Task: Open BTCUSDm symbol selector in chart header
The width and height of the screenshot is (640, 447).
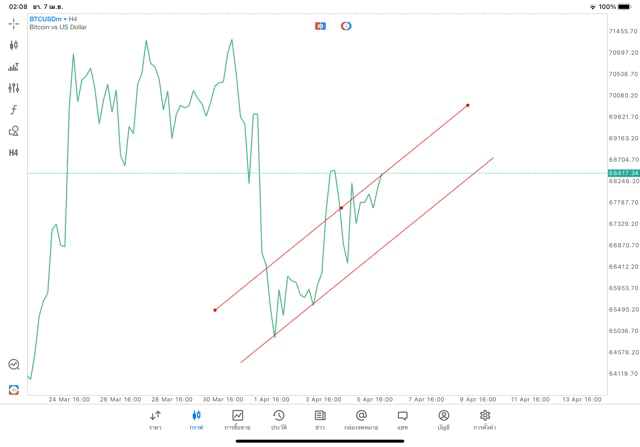Action: 46,18
